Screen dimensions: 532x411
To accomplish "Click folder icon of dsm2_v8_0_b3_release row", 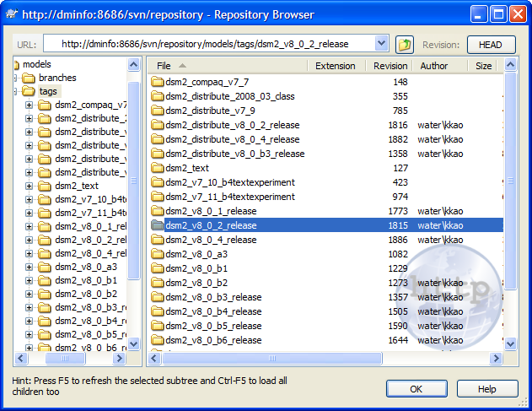I will [x=158, y=297].
